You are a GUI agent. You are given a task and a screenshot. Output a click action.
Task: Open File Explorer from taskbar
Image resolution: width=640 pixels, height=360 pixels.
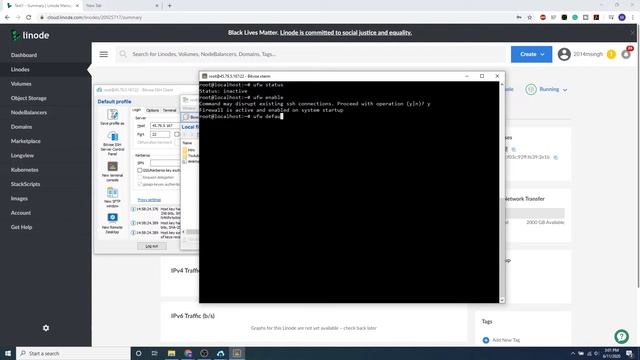click(171, 353)
